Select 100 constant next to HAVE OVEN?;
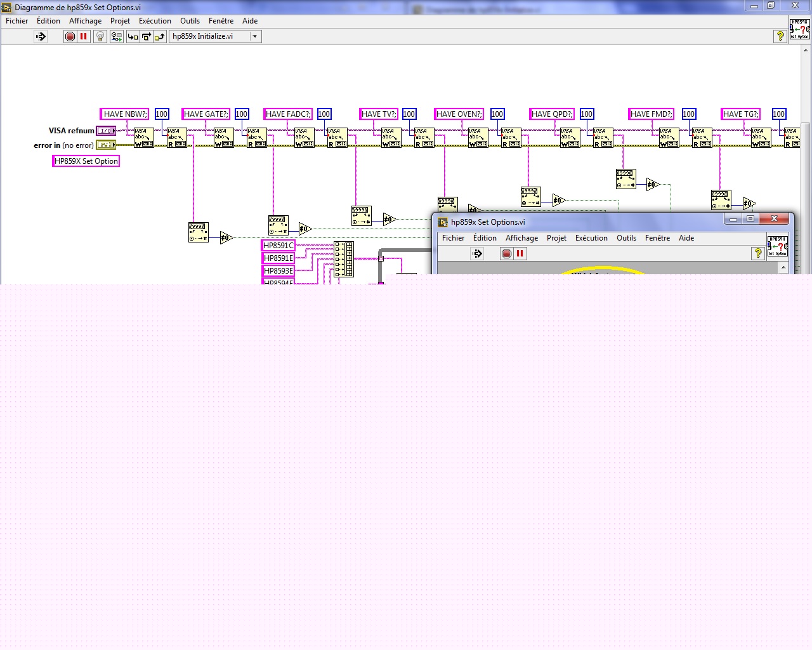This screenshot has height=650, width=812. pos(497,114)
